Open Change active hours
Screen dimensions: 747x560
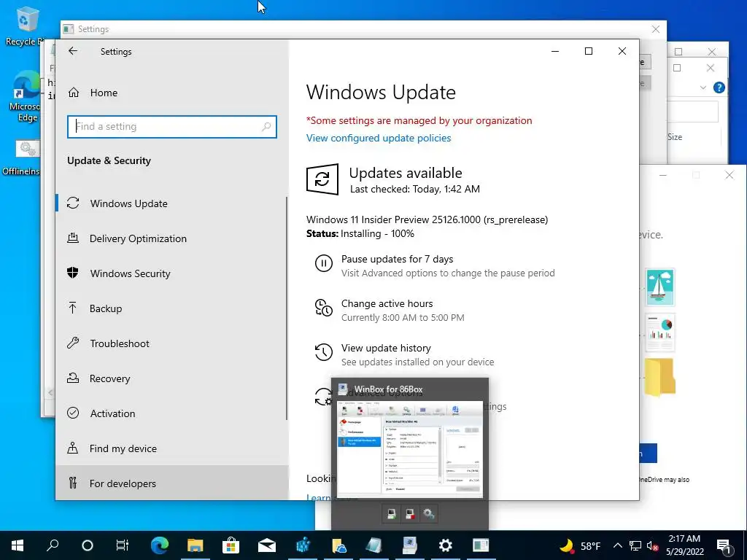[x=387, y=303]
